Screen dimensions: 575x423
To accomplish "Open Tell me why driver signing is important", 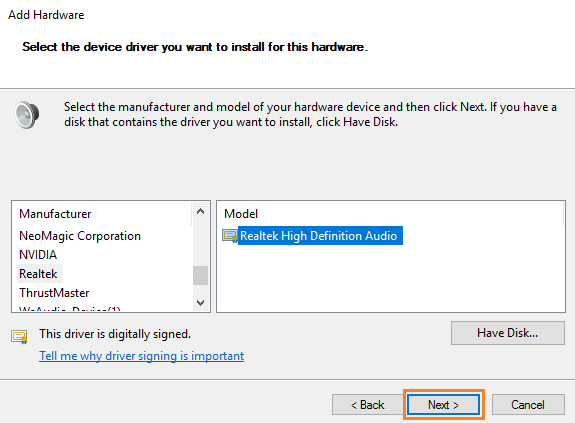I will [142, 356].
